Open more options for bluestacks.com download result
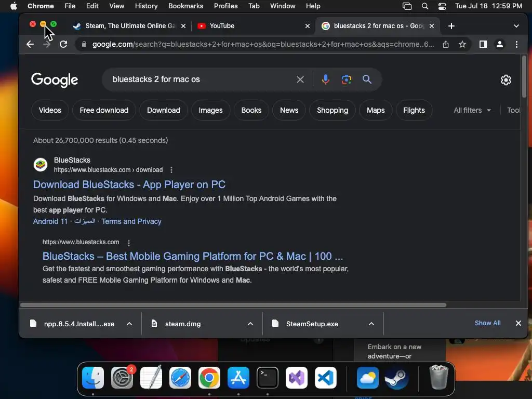 171,170
